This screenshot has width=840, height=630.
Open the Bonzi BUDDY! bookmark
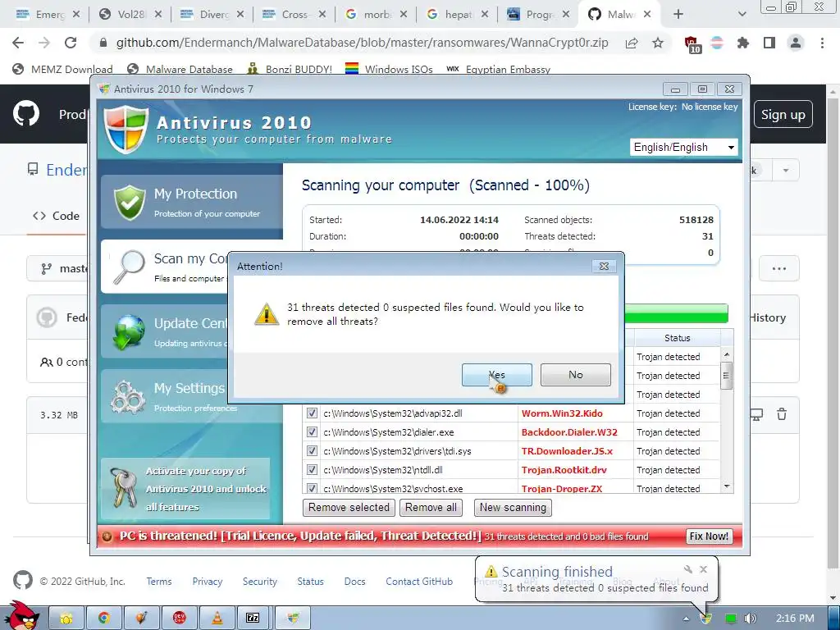point(290,69)
